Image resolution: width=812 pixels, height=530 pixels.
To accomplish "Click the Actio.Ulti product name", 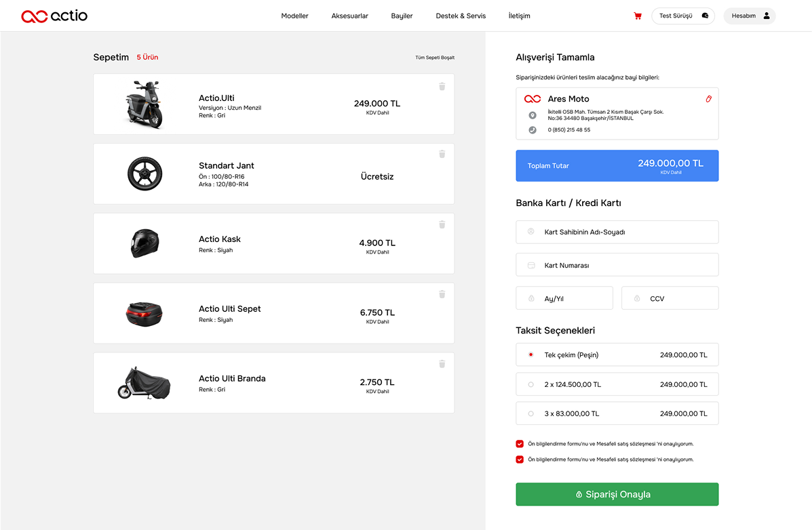I will [x=216, y=98].
